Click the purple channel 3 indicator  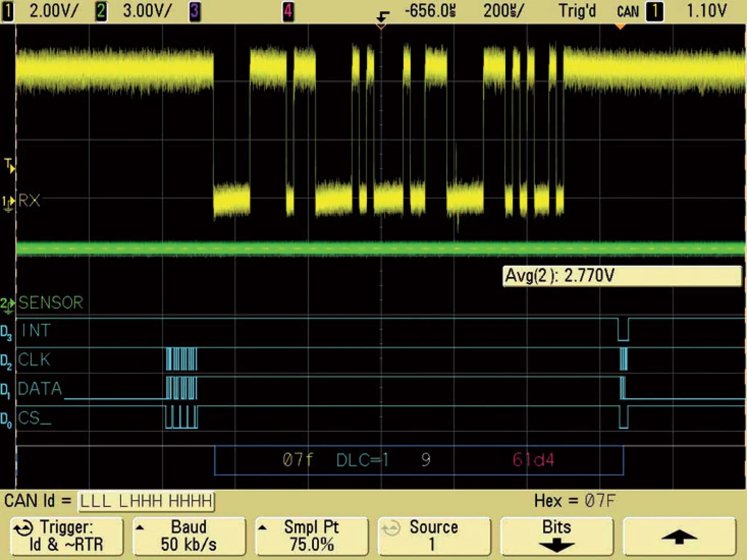pos(194,11)
